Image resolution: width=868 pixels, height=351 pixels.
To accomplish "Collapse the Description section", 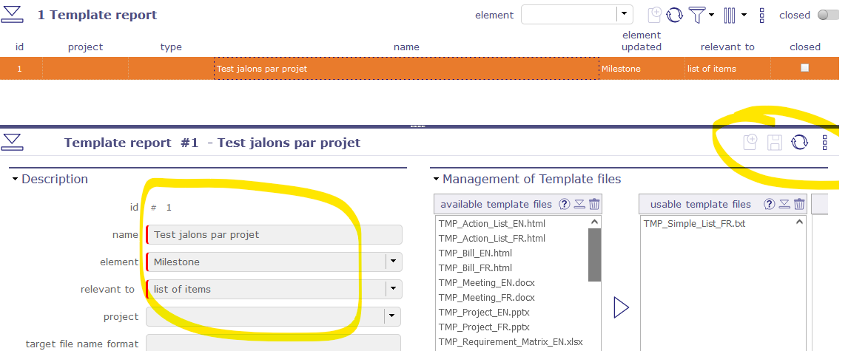I will tap(16, 180).
